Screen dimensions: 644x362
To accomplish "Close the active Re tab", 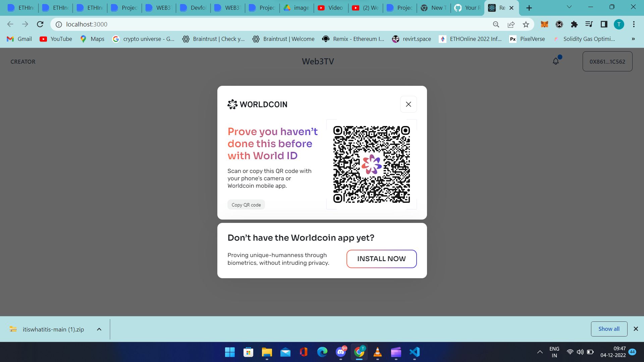I will click(x=512, y=8).
